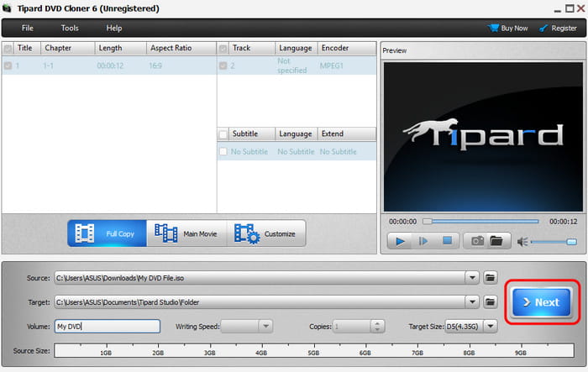588x372 pixels.
Task: Take a snapshot with camera icon
Action: tap(477, 241)
